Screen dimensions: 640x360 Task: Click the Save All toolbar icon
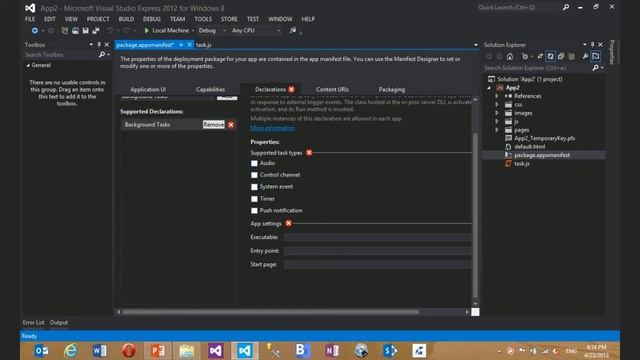96,31
